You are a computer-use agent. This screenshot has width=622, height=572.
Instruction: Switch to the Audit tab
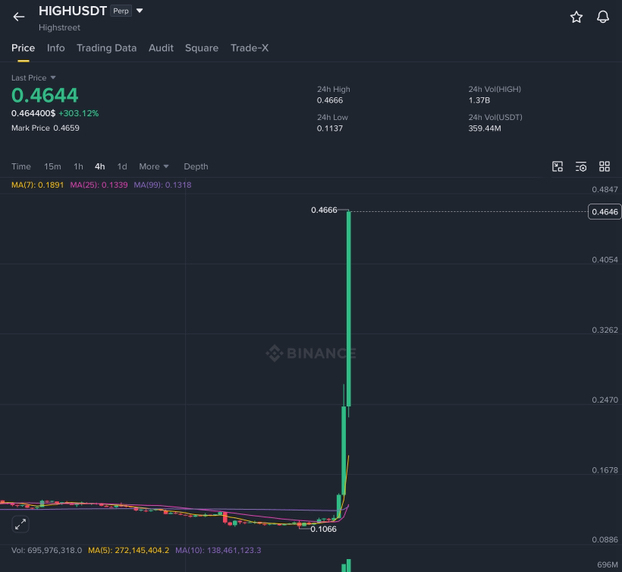[161, 48]
